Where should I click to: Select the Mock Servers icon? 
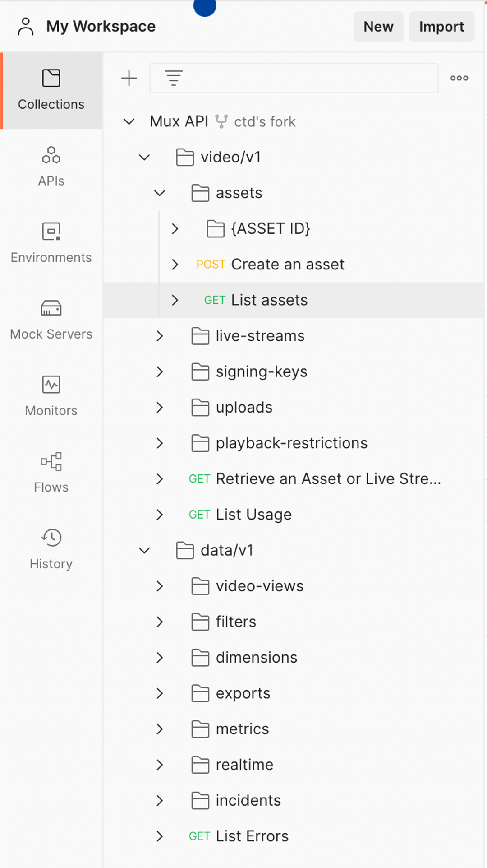point(51,318)
